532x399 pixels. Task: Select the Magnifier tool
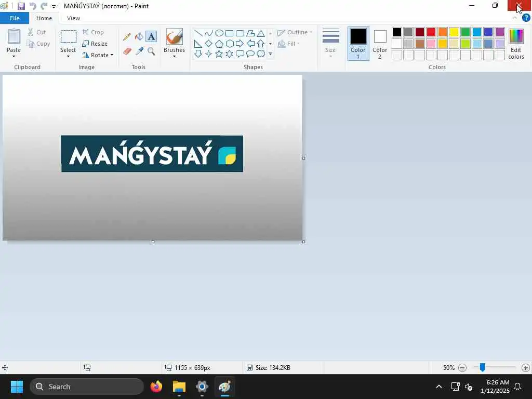(x=151, y=51)
